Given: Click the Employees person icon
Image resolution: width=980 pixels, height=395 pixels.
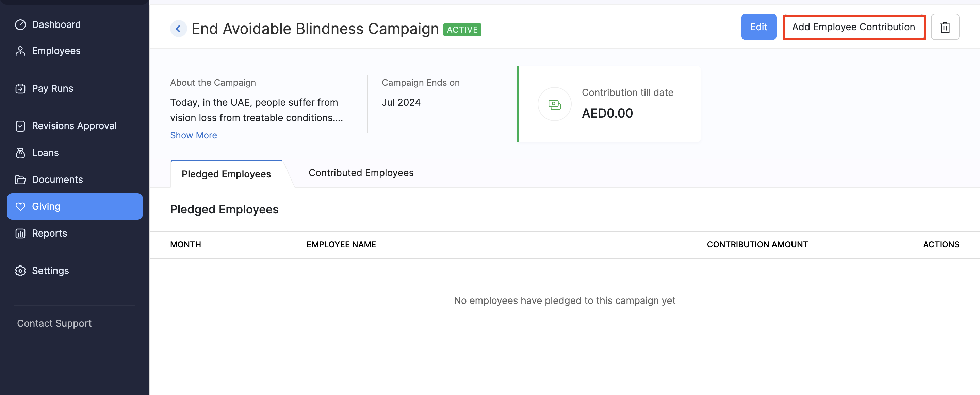Looking at the screenshot, I should tap(20, 51).
